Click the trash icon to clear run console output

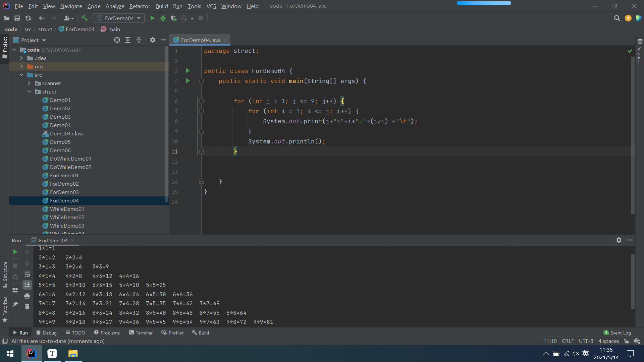pyautogui.click(x=27, y=307)
